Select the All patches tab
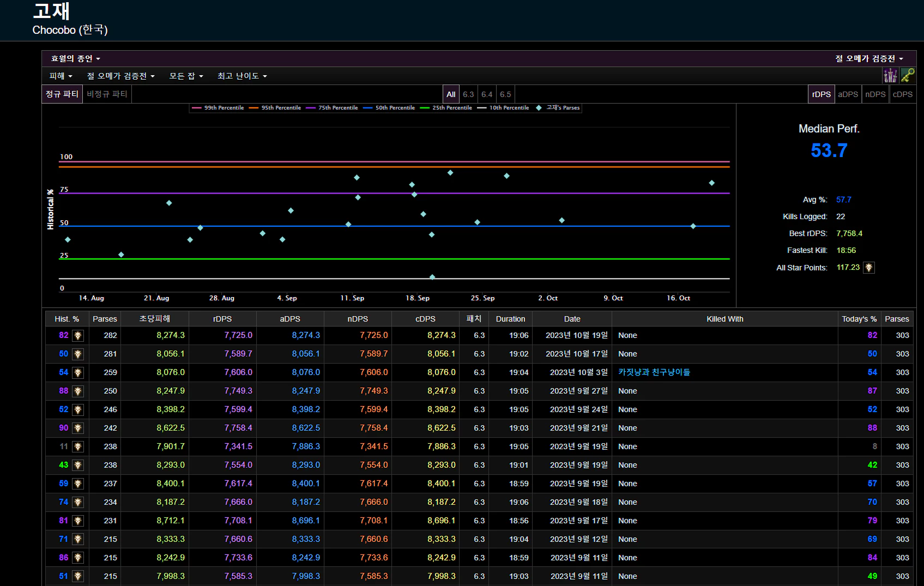Screen dimensions: 924x586 451,94
